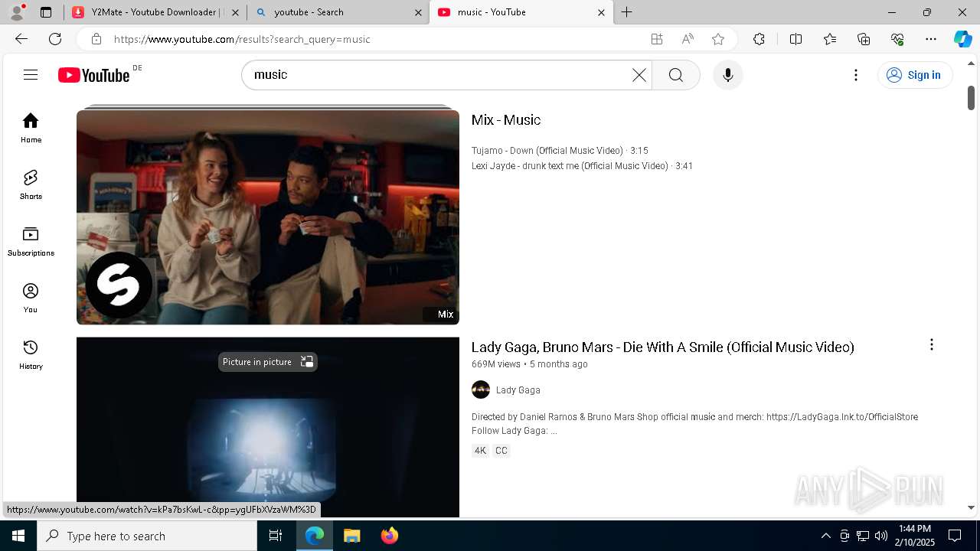Open the Mix - Music thumbnail
980x551 pixels.
[x=268, y=217]
